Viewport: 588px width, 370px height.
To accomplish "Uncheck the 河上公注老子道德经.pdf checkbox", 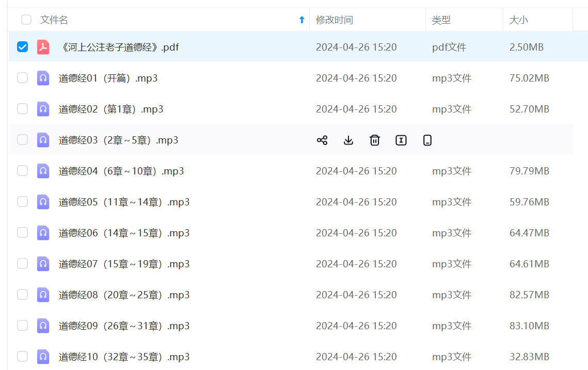I will click(x=22, y=47).
